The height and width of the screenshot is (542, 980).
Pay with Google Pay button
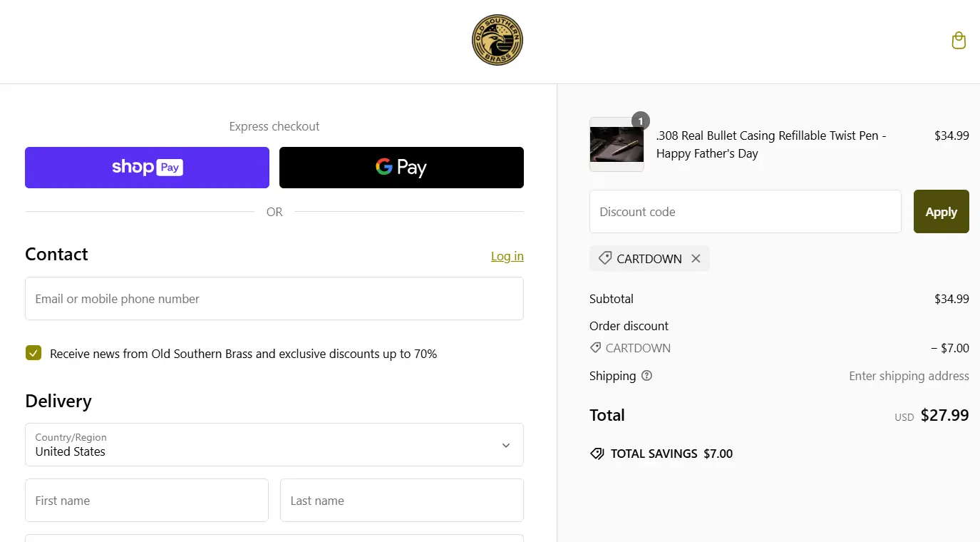(x=401, y=168)
